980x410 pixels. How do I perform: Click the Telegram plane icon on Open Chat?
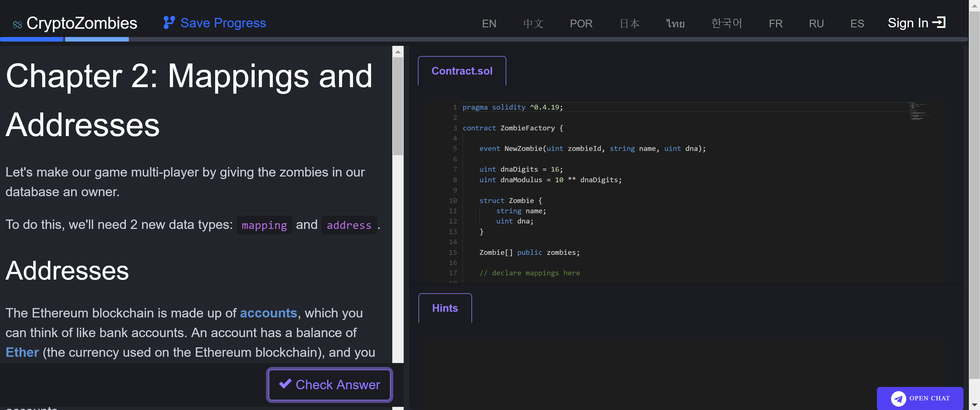[x=899, y=399]
